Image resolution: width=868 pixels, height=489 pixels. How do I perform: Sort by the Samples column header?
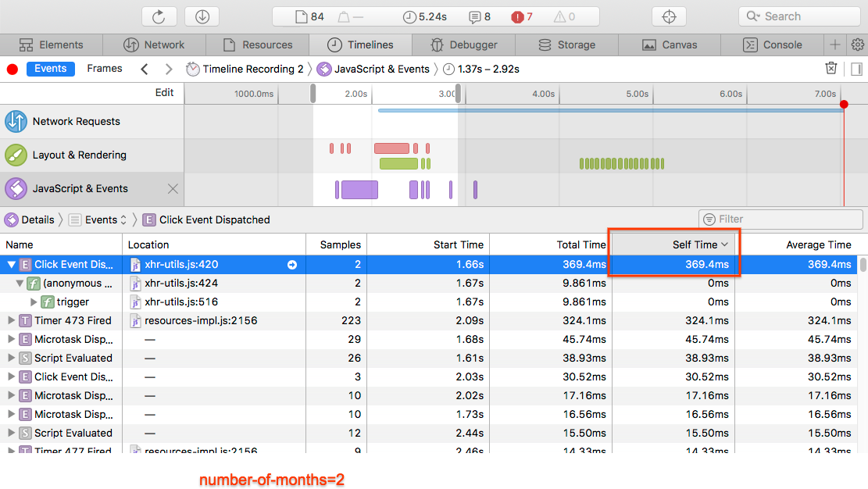(x=336, y=244)
